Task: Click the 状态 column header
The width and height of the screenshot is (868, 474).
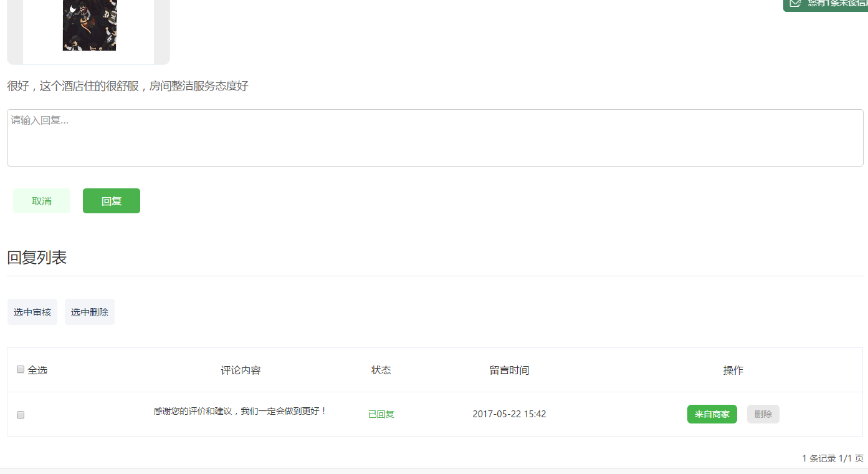Action: [x=381, y=370]
